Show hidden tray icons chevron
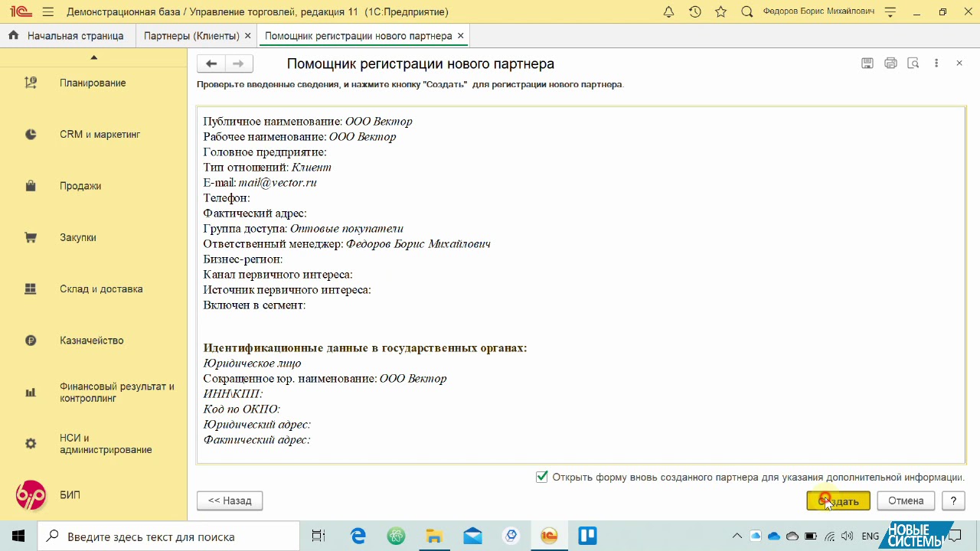Viewport: 980px width, 551px height. [737, 536]
